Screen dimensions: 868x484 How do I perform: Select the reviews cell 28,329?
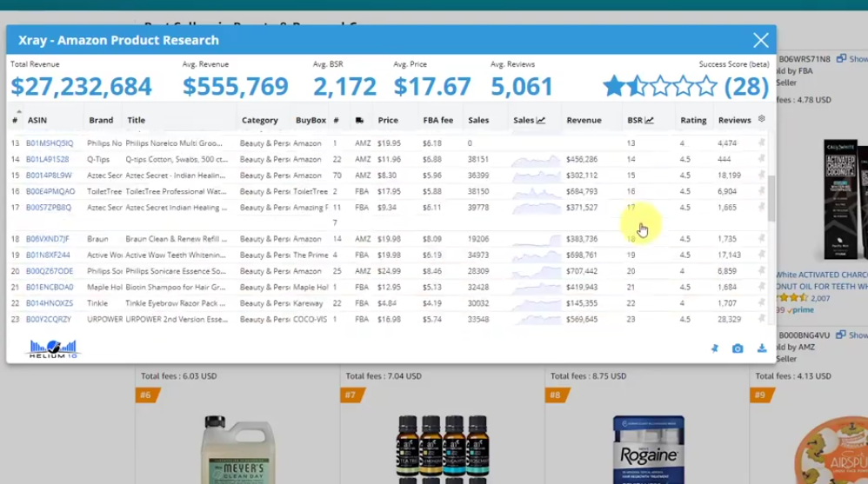729,319
